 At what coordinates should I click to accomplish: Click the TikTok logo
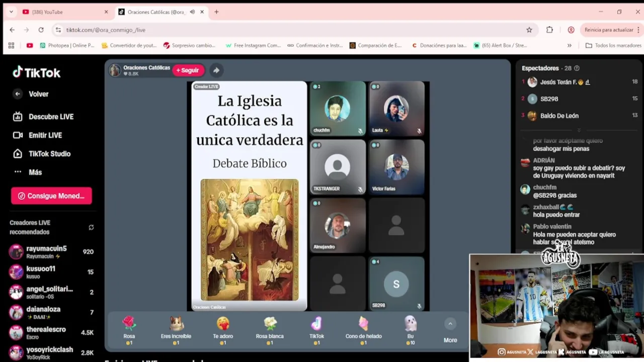point(36,73)
